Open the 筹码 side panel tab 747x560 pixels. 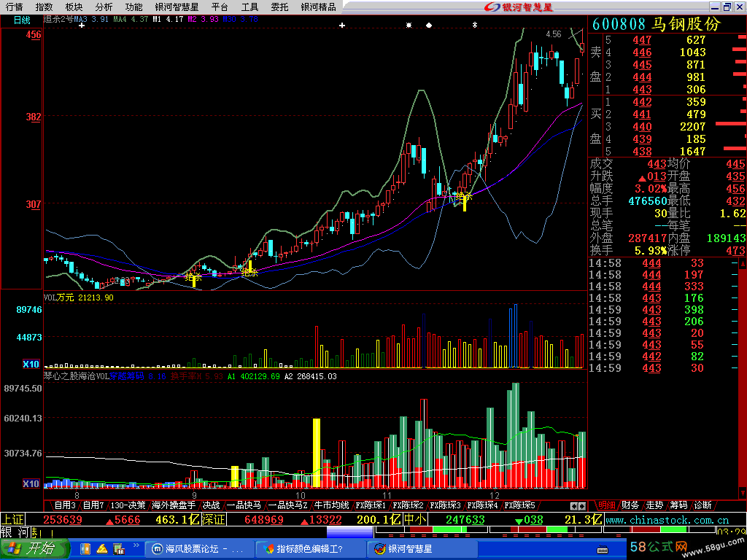pos(678,505)
